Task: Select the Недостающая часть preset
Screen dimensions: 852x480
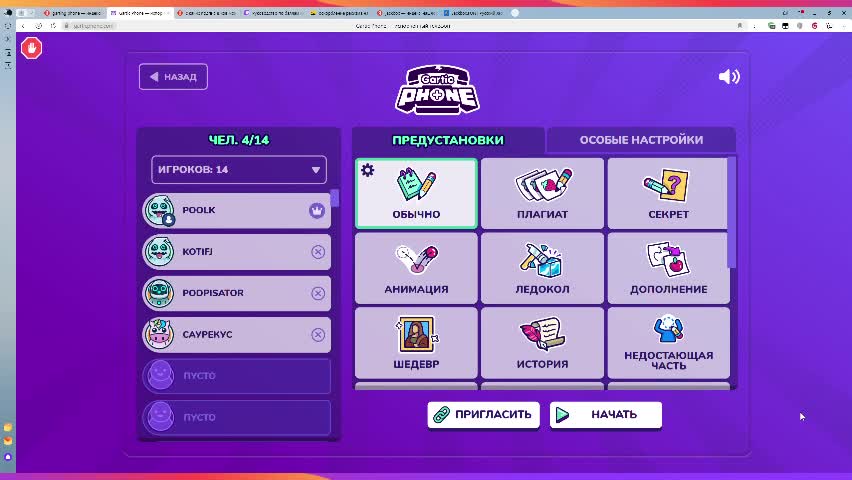Action: [668, 343]
